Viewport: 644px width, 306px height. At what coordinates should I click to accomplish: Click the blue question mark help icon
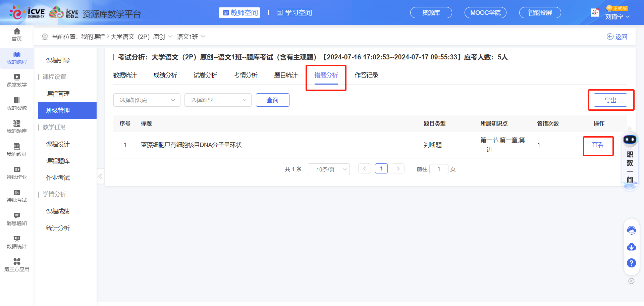coord(631,263)
